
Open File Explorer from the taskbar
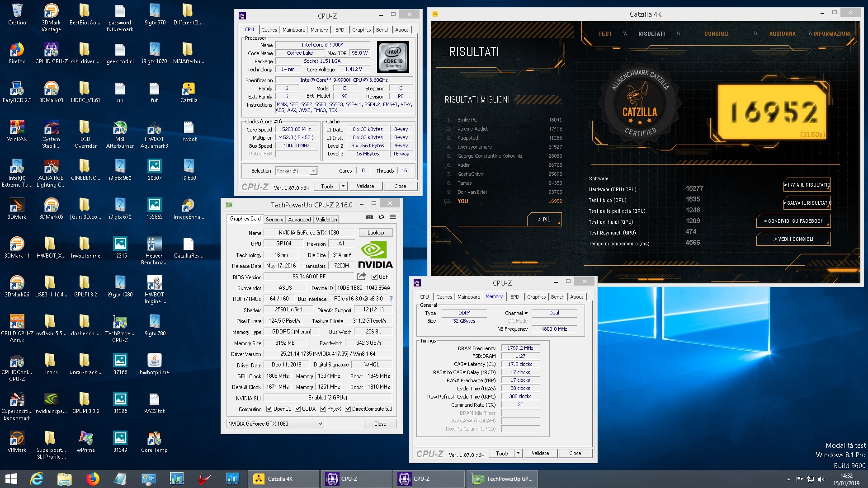(x=64, y=479)
